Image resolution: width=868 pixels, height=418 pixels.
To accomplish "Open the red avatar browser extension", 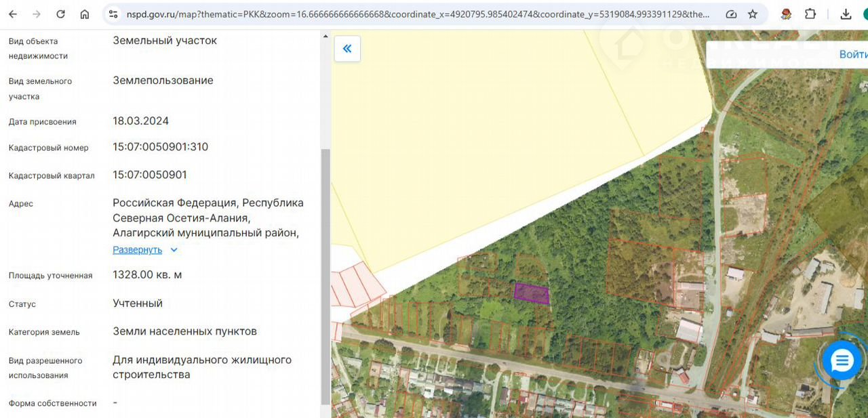I will (x=787, y=14).
